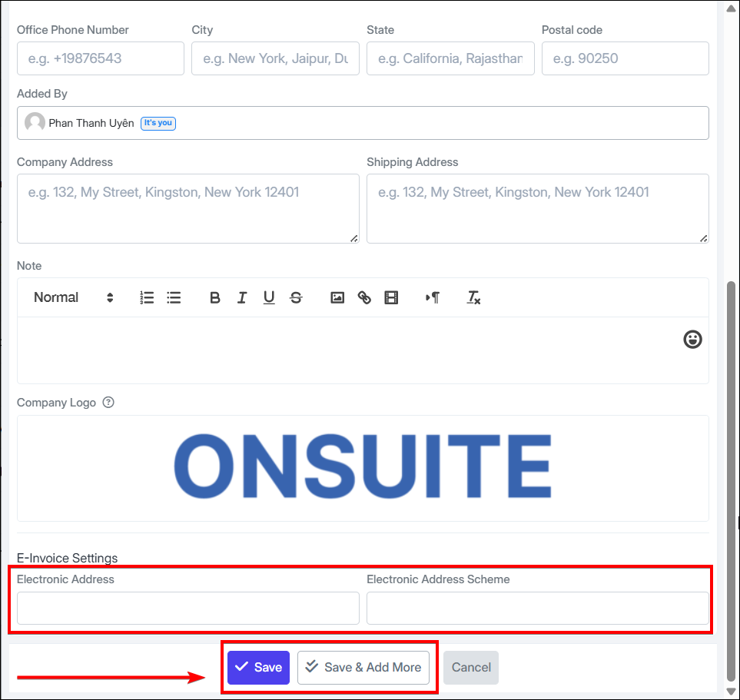Focus the Electronic Address Scheme field

538,608
